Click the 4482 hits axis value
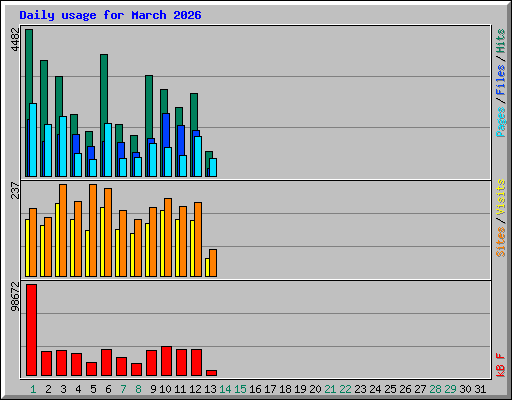The height and width of the screenshot is (400, 512). click(16, 39)
